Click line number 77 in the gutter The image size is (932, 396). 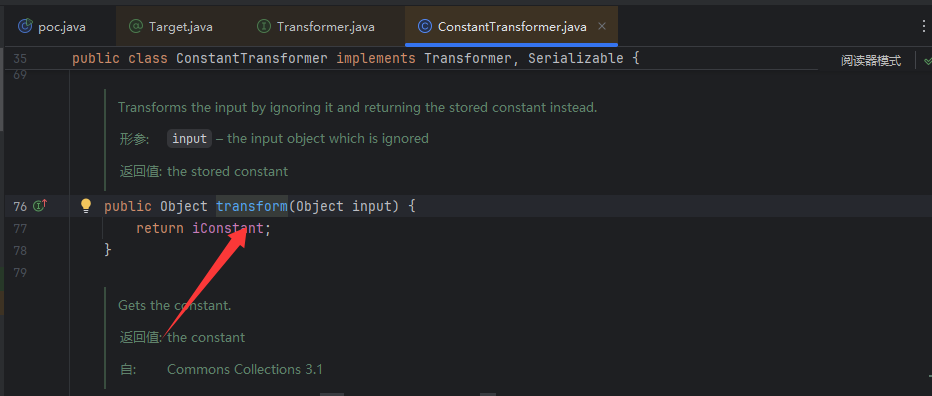coord(20,229)
